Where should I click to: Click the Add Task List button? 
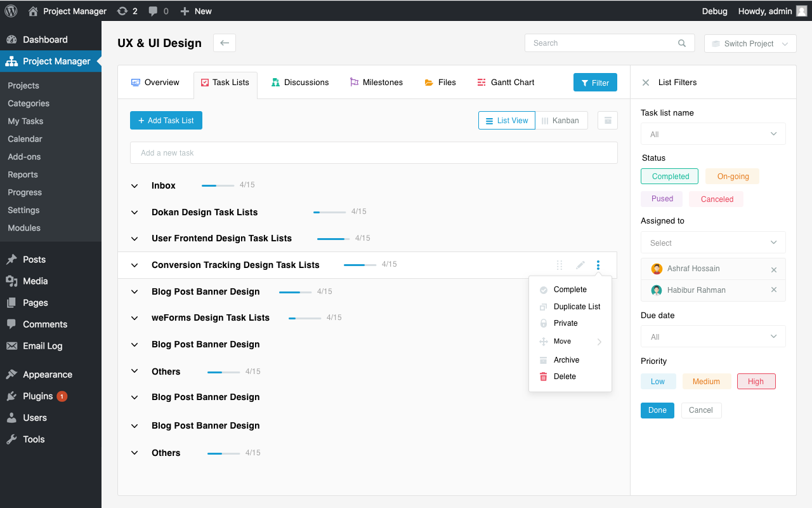pos(166,120)
